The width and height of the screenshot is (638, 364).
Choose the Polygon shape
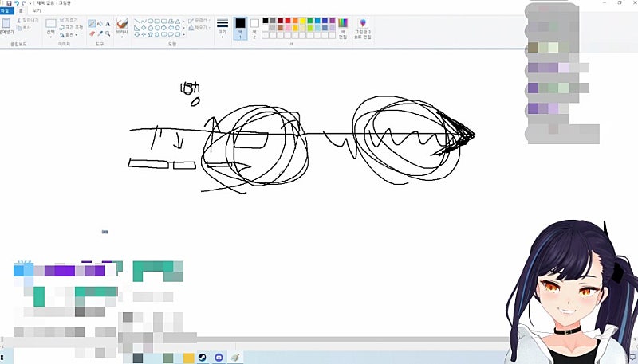pyautogui.click(x=171, y=22)
